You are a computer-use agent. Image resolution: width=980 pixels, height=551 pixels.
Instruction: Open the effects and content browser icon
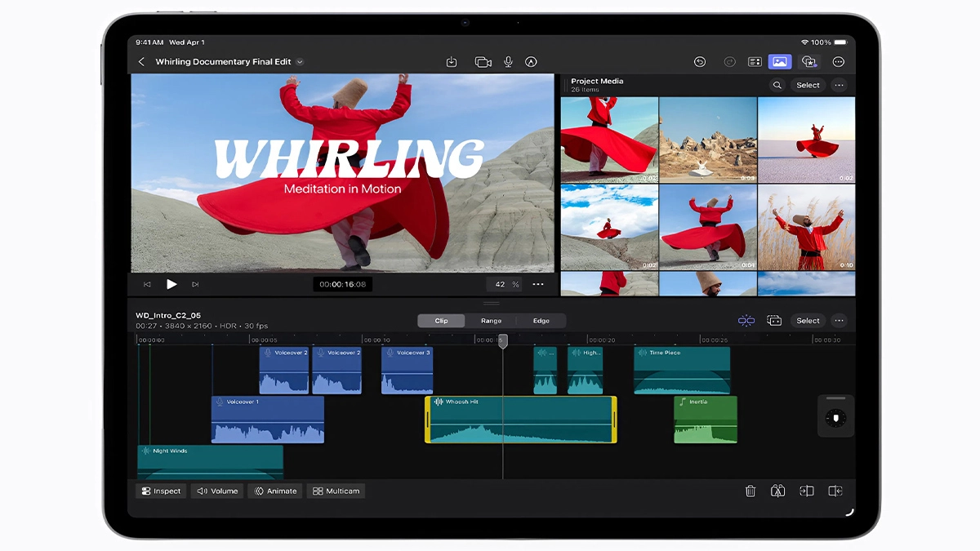(808, 62)
